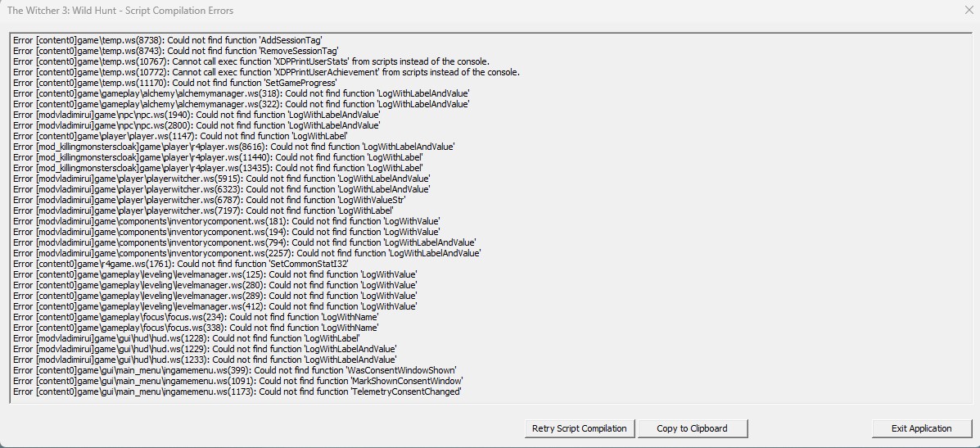Select the 'TelemetryConsentChanged' error line

point(237,391)
